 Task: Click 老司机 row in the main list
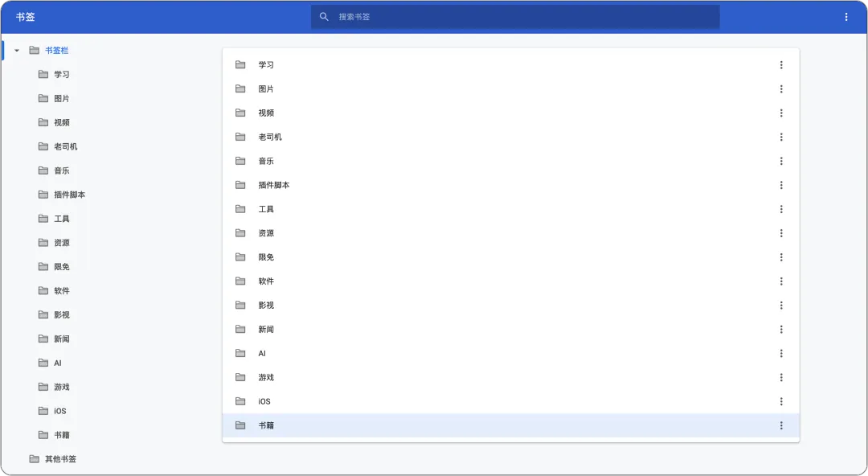[x=510, y=137]
